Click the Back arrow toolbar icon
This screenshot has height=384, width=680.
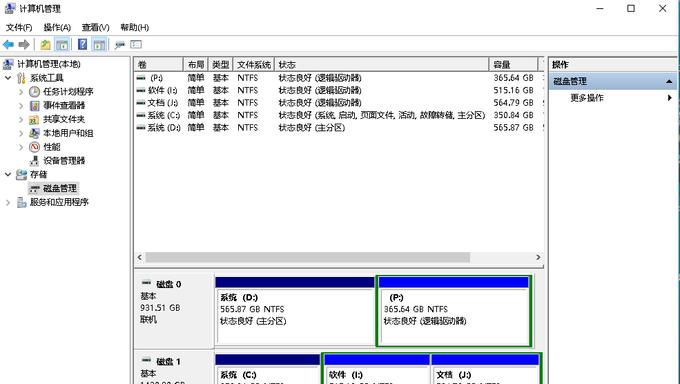(x=8, y=44)
